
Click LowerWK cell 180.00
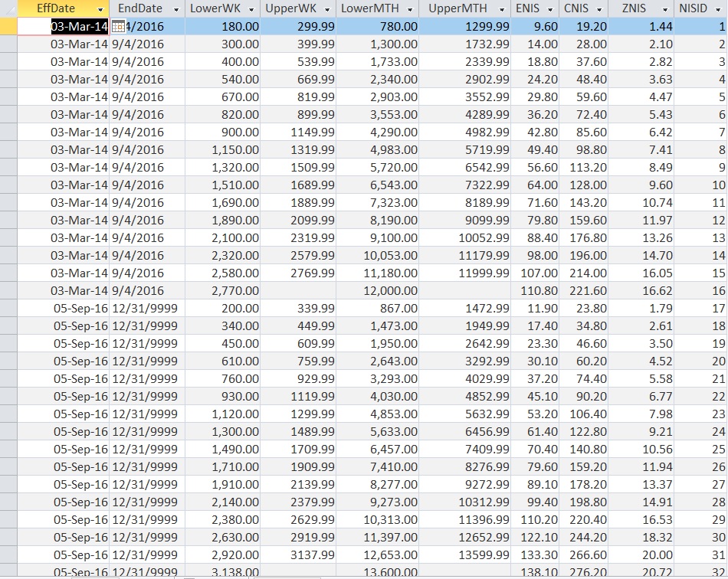click(x=222, y=27)
